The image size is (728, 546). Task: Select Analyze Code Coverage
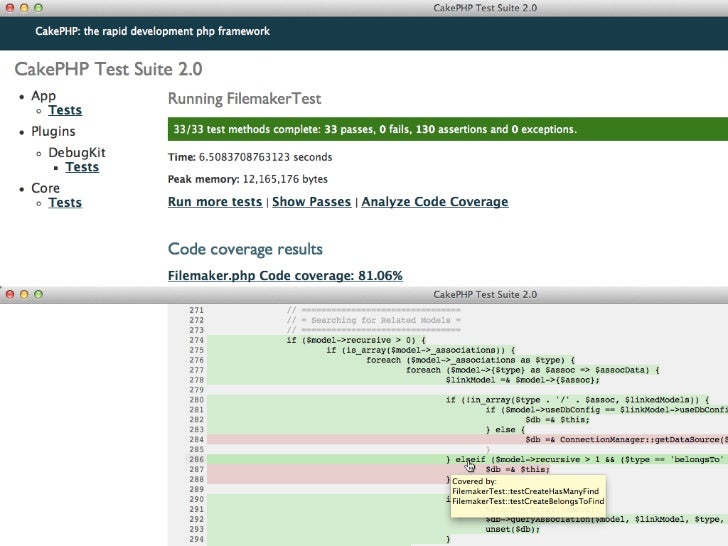click(434, 202)
